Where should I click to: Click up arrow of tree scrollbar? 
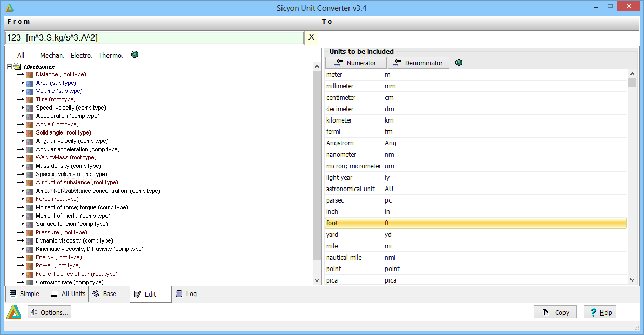[318, 66]
